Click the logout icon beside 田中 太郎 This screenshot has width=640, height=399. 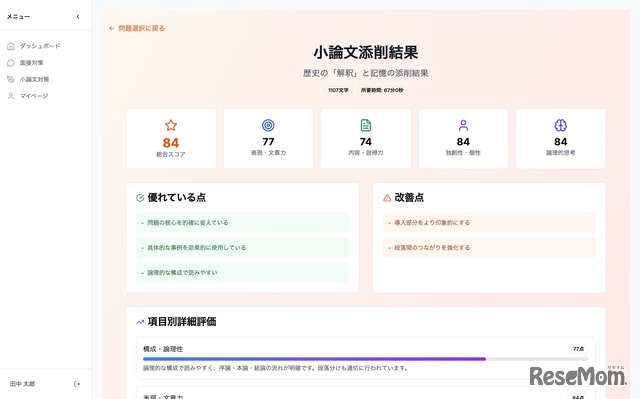pos(77,384)
